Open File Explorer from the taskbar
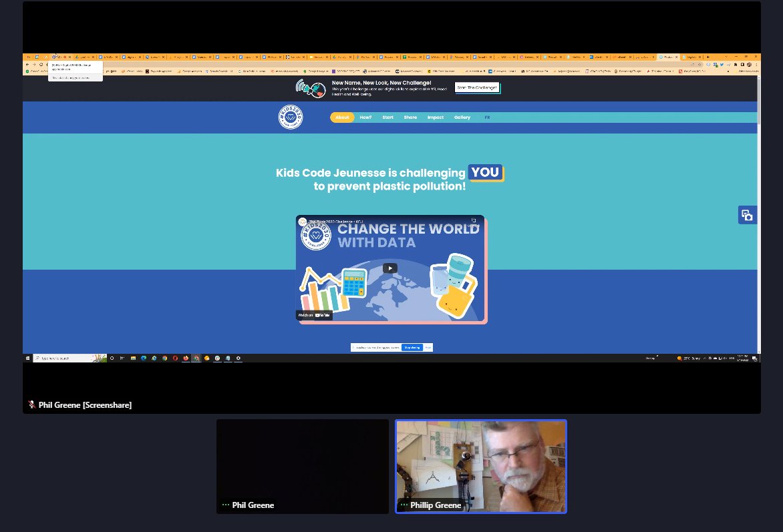Image resolution: width=783 pixels, height=532 pixels. [134, 358]
